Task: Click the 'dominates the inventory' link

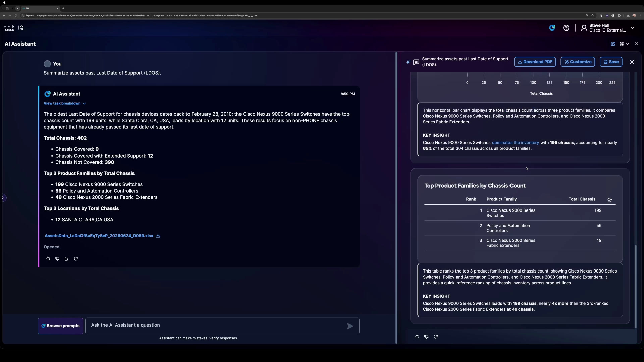Action: (515, 143)
